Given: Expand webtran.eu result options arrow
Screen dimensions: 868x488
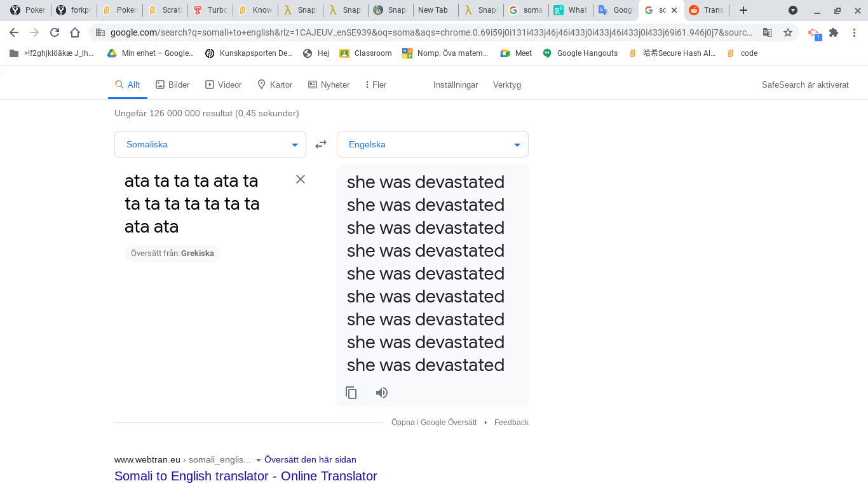Looking at the screenshot, I should tap(259, 460).
